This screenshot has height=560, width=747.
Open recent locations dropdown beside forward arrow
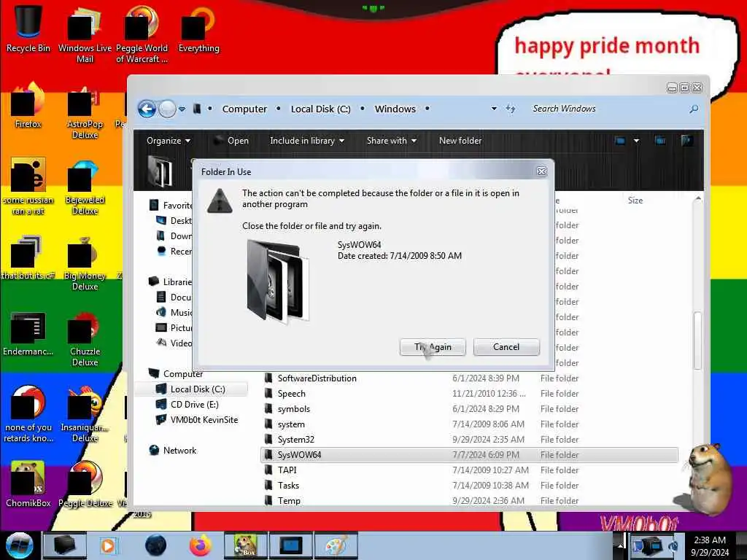pos(182,109)
